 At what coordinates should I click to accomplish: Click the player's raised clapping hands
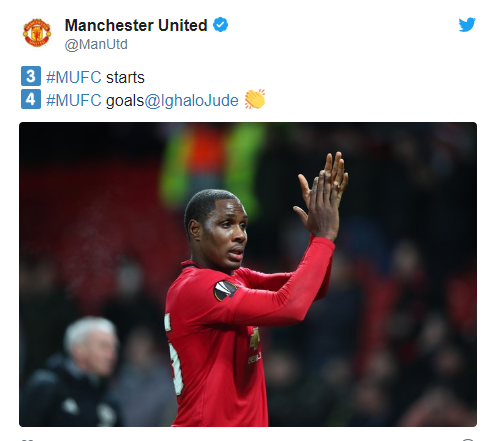point(321,195)
